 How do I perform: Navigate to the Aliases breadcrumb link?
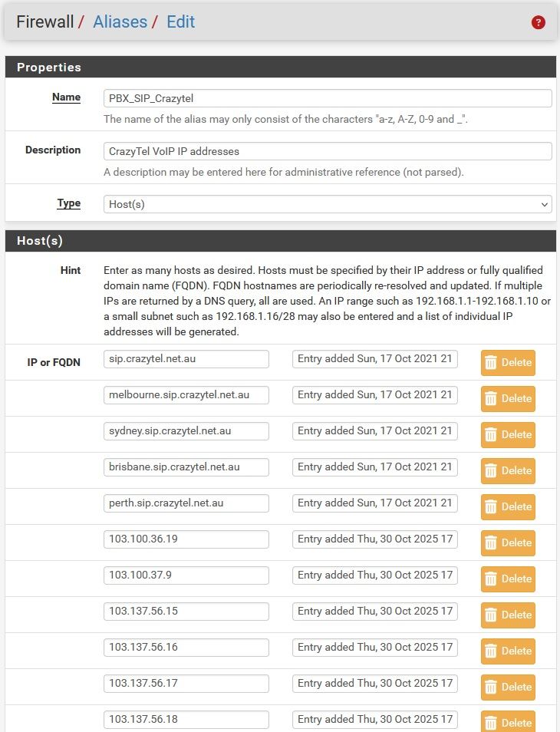[x=120, y=22]
